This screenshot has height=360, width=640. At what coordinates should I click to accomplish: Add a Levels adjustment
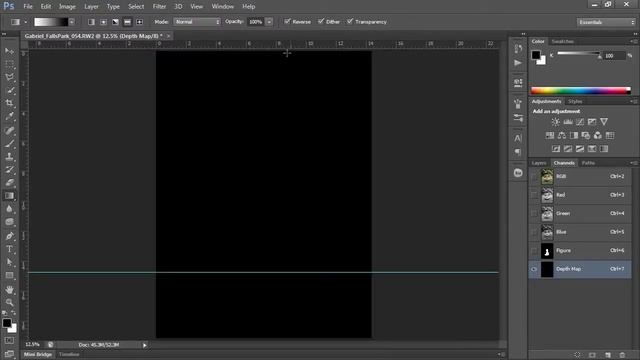[x=568, y=122]
